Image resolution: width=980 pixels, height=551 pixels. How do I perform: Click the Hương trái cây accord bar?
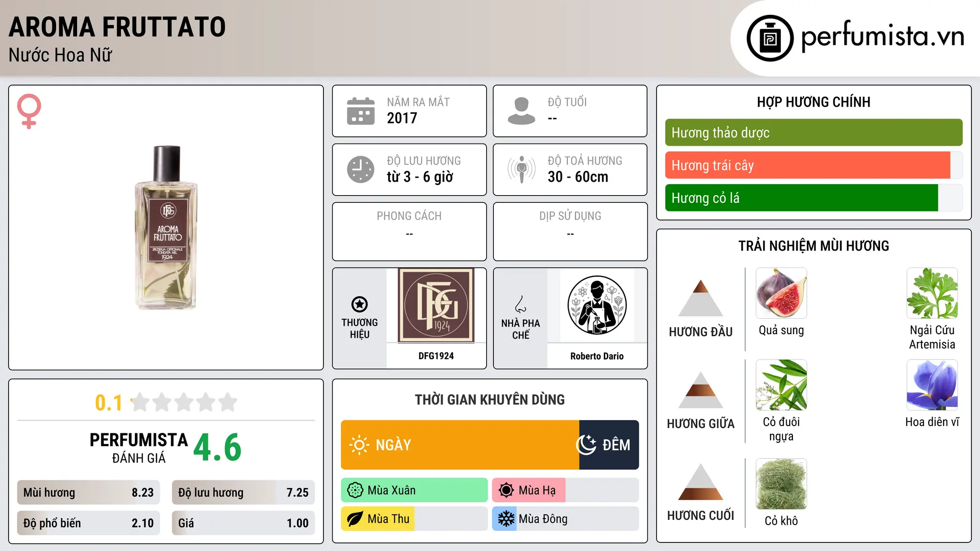814,165
